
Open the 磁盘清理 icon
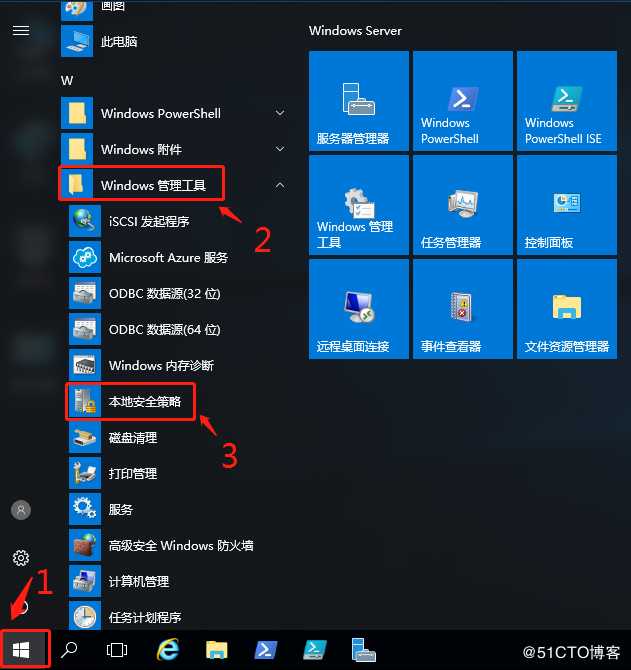[85, 437]
